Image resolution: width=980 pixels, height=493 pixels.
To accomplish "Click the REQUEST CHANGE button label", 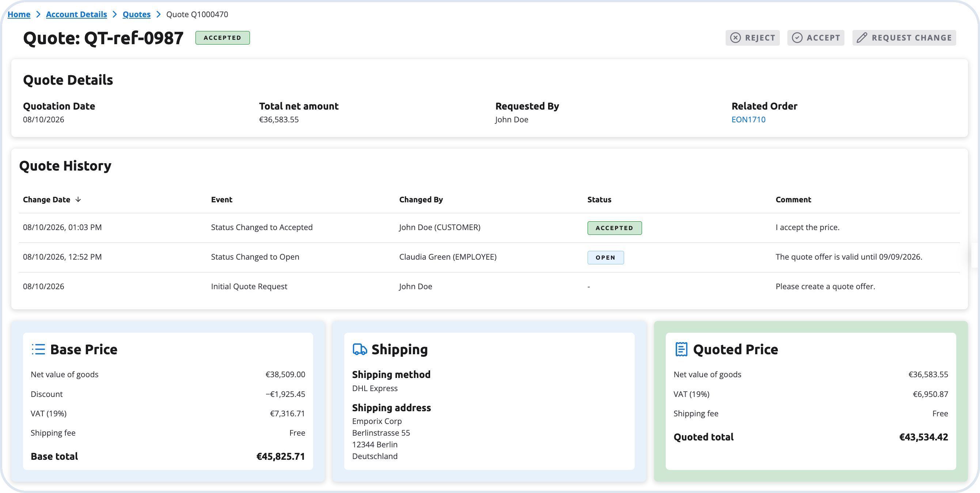I will click(912, 38).
